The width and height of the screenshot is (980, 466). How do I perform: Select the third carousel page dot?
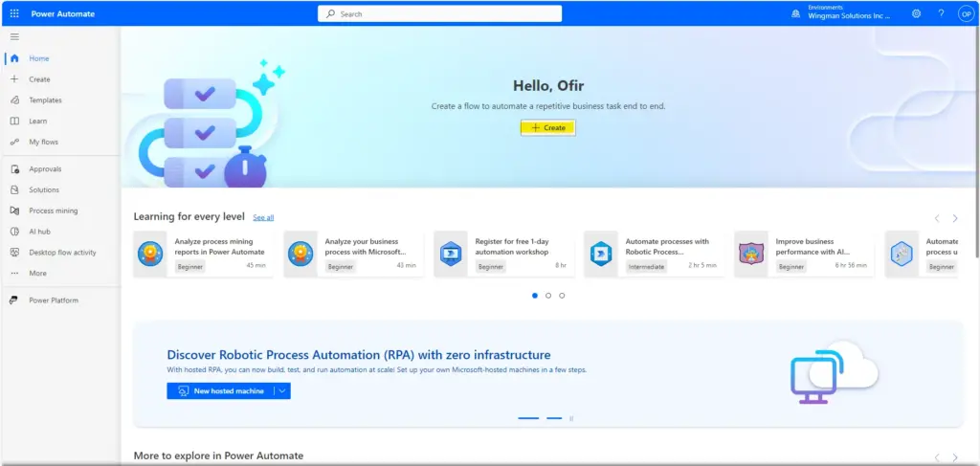pos(562,296)
